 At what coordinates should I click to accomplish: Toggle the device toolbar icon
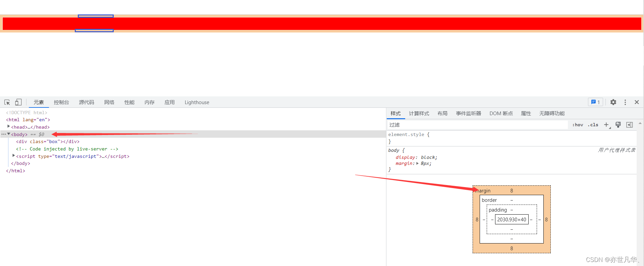tap(18, 102)
